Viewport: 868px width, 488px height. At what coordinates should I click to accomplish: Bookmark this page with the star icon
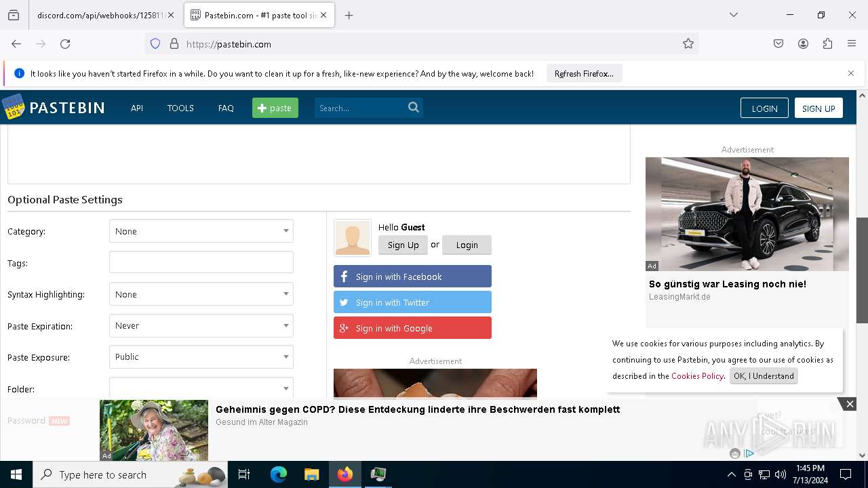(688, 43)
